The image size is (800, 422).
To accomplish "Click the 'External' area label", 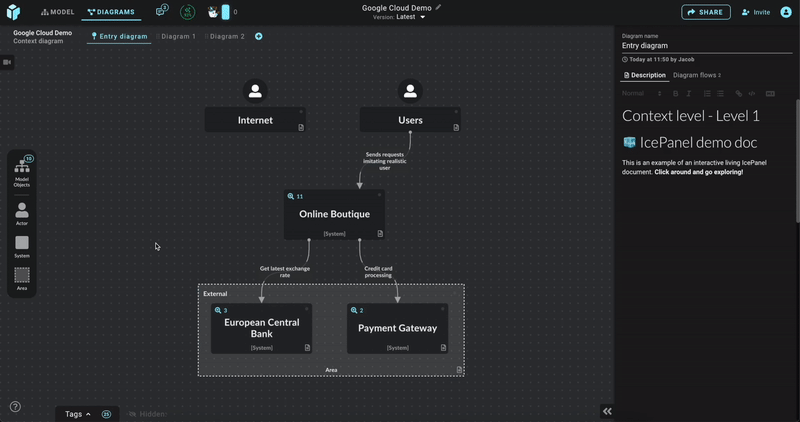I will (x=215, y=293).
